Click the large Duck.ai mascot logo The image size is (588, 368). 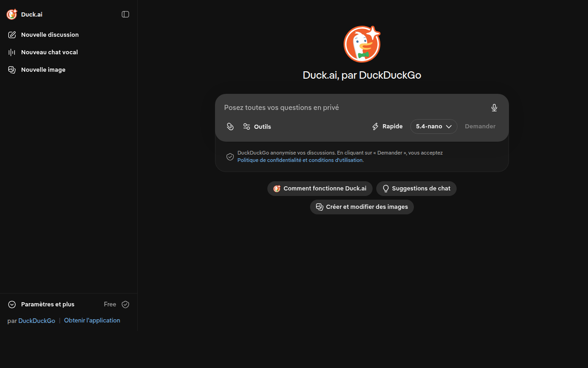(362, 44)
